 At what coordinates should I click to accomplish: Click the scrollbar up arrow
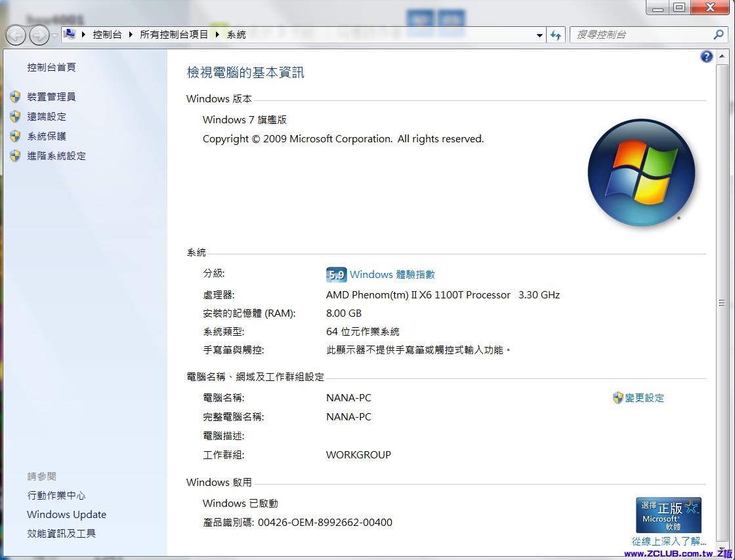point(722,56)
